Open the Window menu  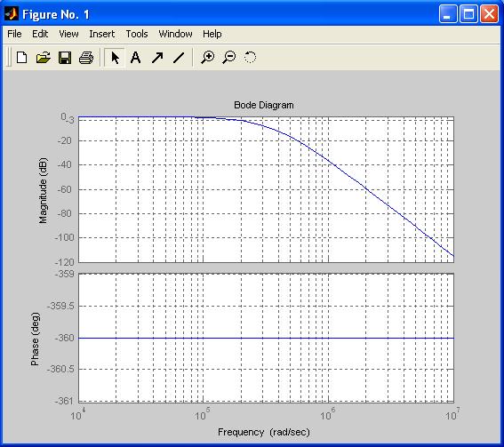(x=175, y=34)
